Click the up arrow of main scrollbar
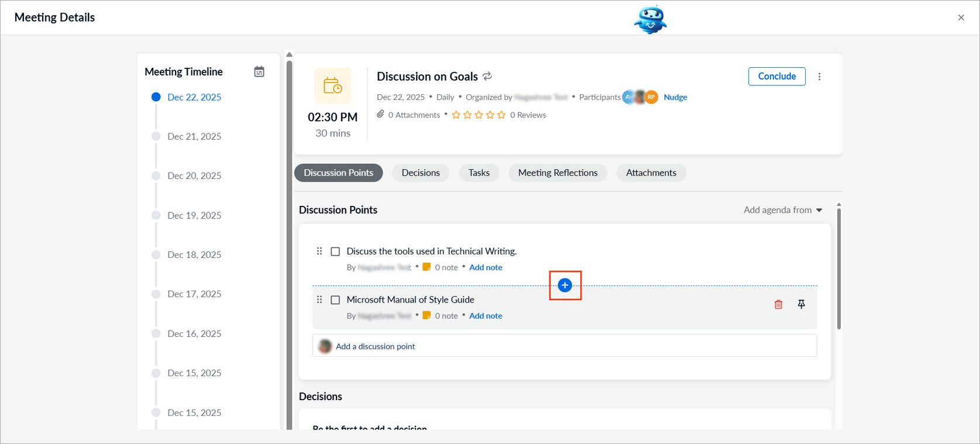 pos(289,54)
